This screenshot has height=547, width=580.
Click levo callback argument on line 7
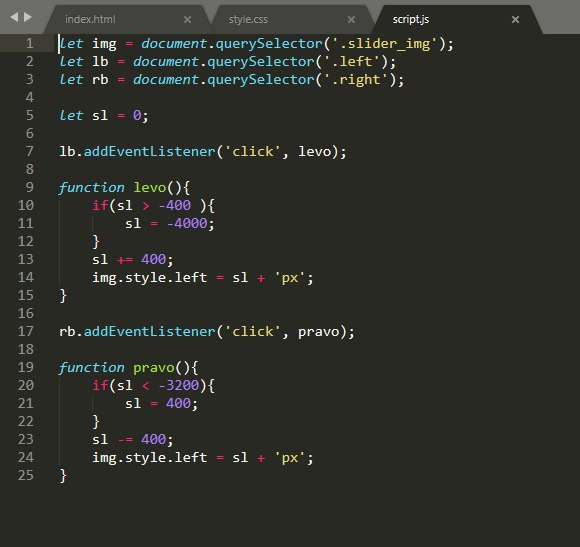click(314, 152)
